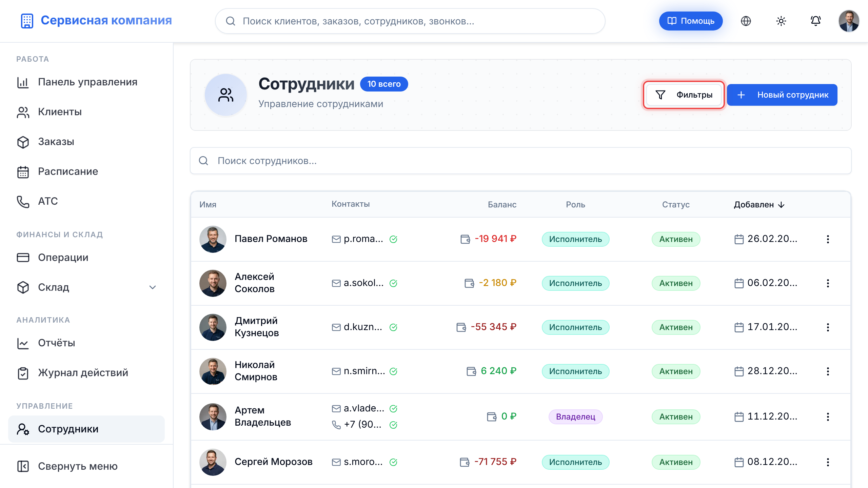Click the email icon for p.roma…
This screenshot has width=868, height=488.
pyautogui.click(x=336, y=239)
